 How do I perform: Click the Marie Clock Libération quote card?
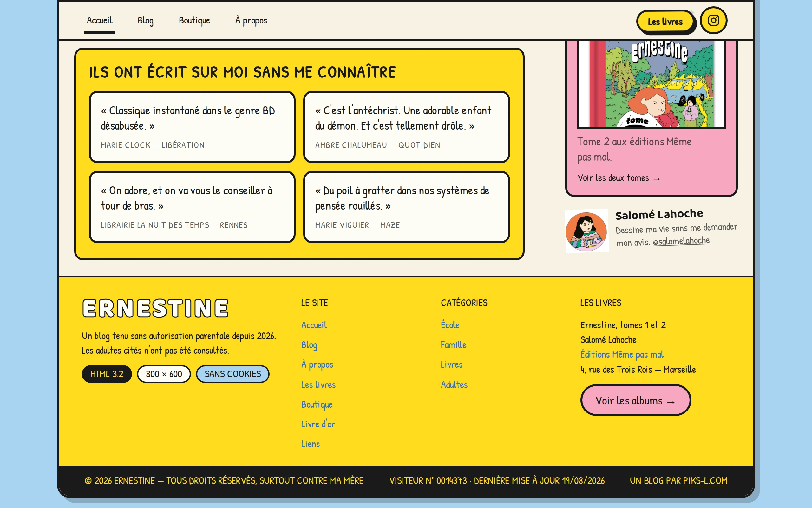[x=192, y=127]
